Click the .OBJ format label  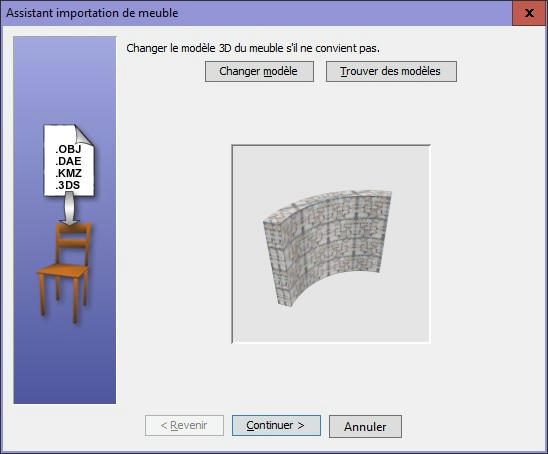[x=68, y=149]
